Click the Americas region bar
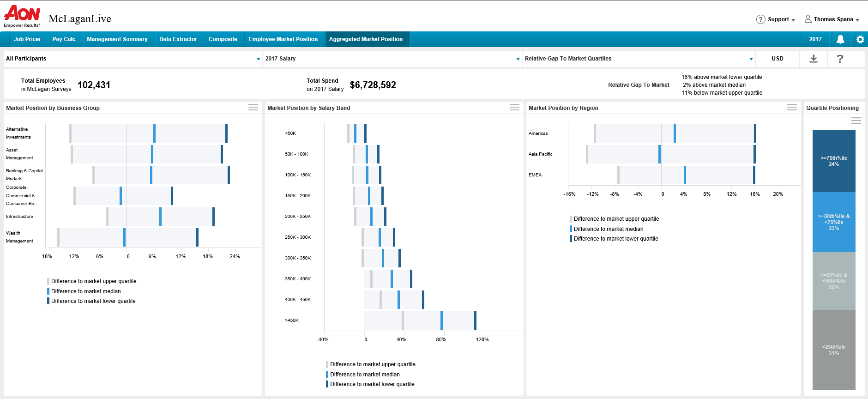The image size is (868, 399). coord(675,133)
